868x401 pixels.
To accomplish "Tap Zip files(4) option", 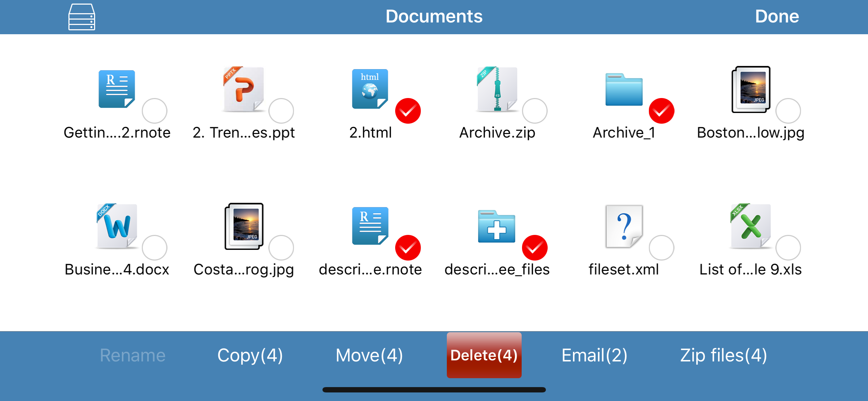I will pyautogui.click(x=723, y=355).
